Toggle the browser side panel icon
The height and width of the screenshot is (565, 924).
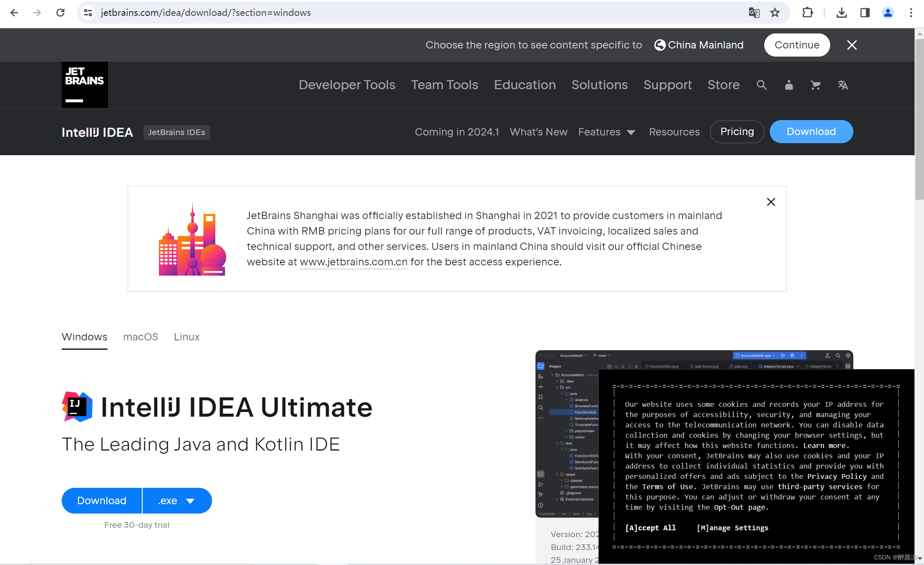coord(865,13)
